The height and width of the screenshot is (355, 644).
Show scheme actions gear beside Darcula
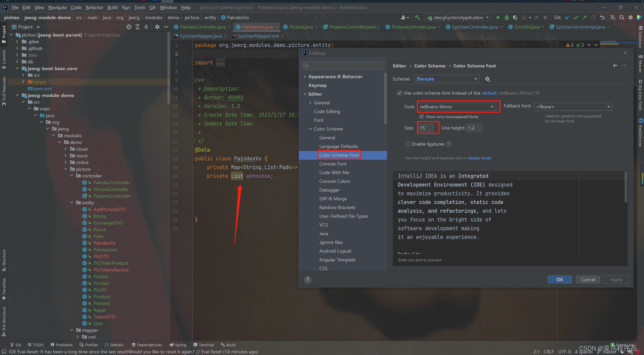tap(488, 79)
